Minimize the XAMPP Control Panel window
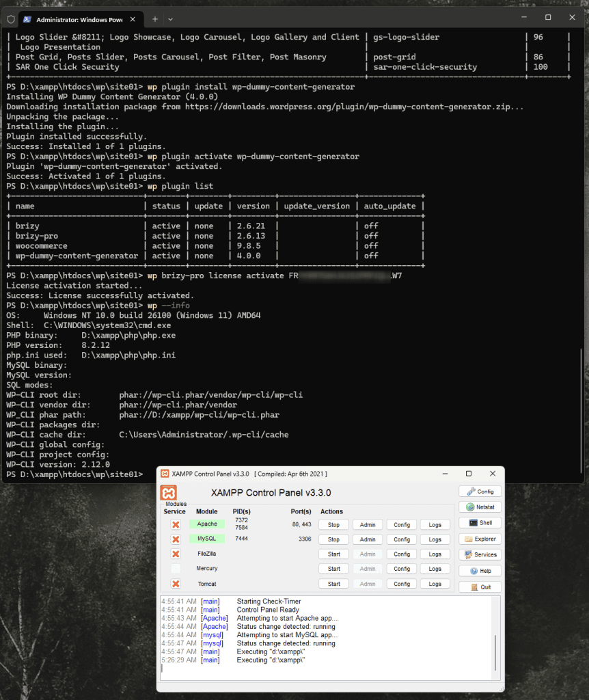 (x=445, y=474)
